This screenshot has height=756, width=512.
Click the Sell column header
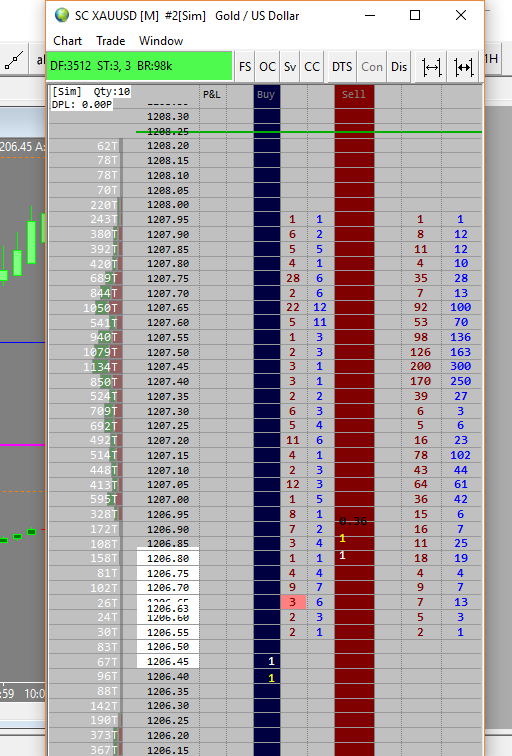pos(354,94)
